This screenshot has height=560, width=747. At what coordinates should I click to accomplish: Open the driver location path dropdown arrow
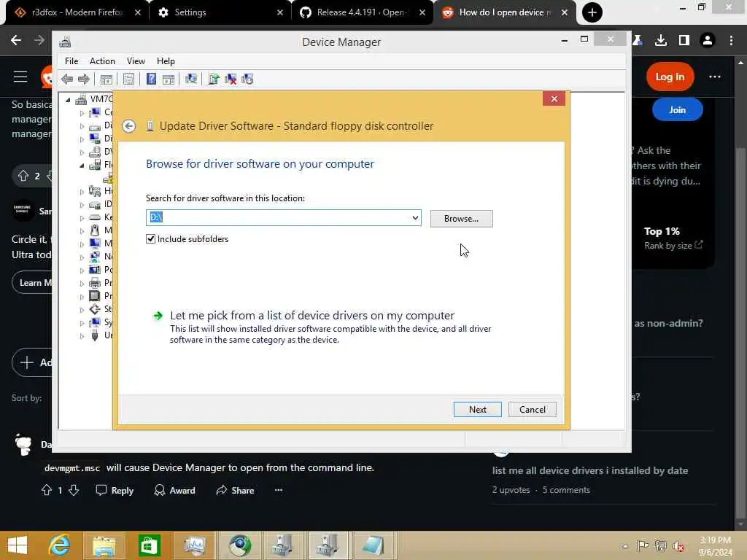[415, 217]
